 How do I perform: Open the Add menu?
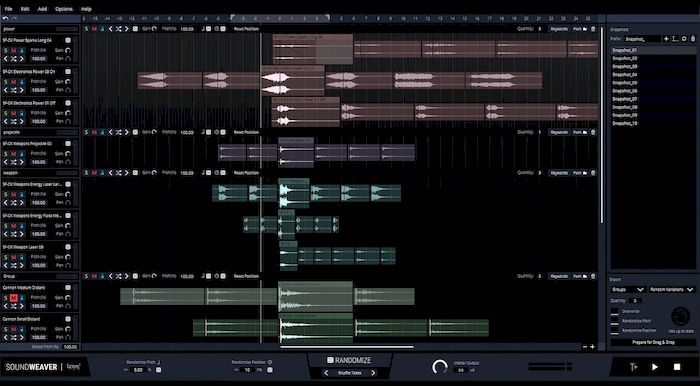42,9
